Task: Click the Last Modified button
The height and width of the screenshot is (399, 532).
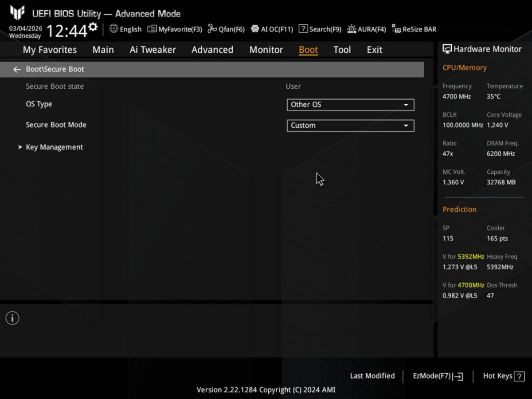Action: pyautogui.click(x=372, y=376)
